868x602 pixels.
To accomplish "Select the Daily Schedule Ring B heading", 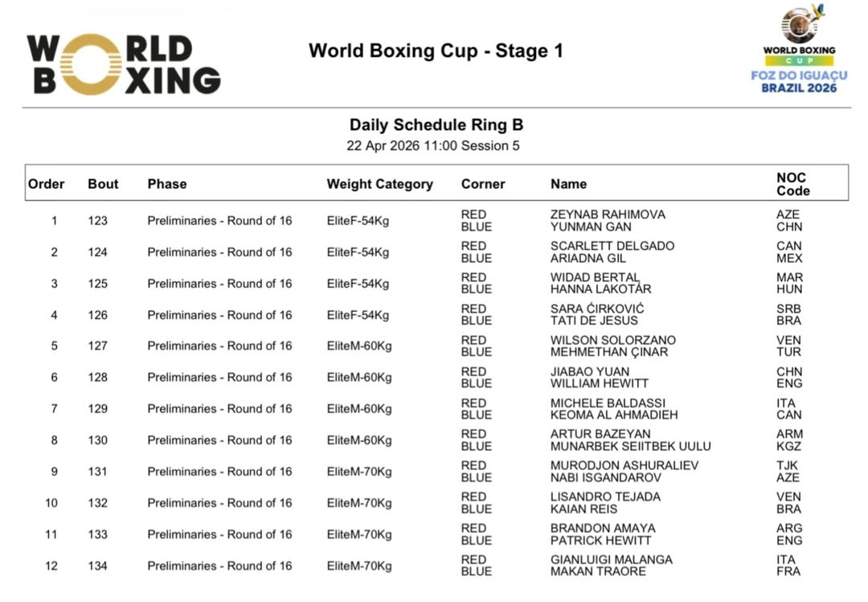I will tap(436, 125).
